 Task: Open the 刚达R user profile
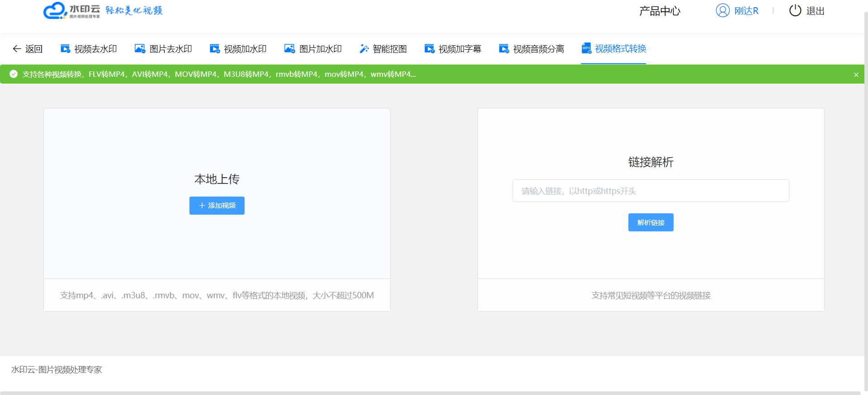(737, 10)
